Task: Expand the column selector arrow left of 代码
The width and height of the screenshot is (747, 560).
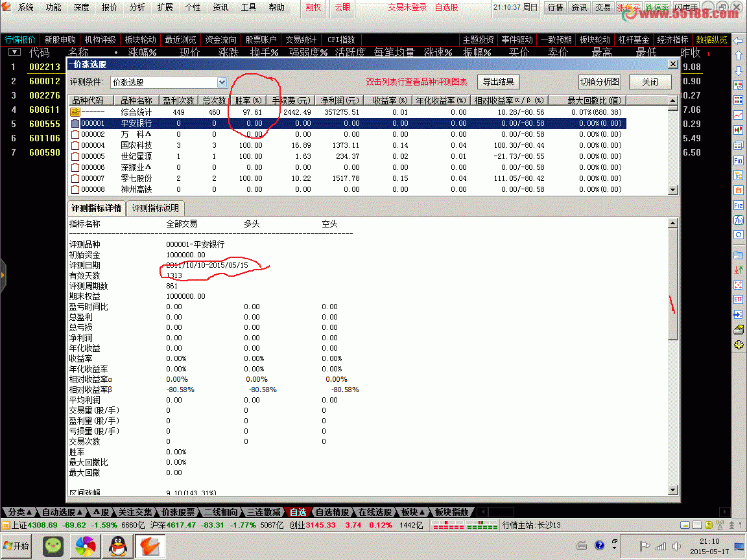Action: (x=14, y=52)
